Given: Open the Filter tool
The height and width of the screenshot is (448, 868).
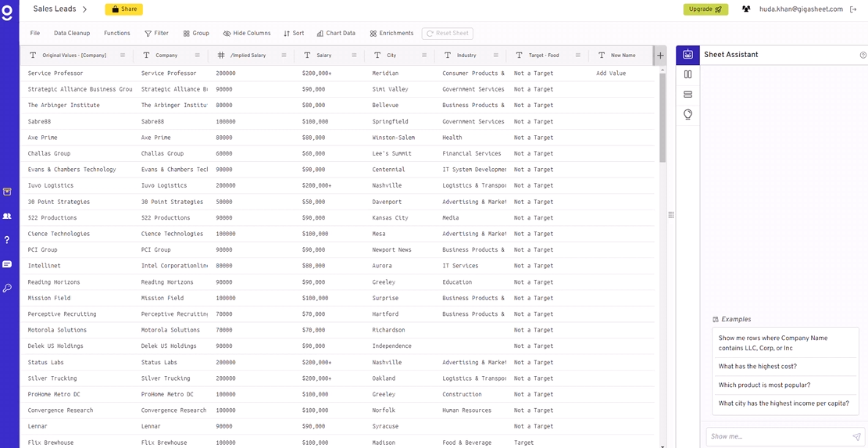Looking at the screenshot, I should click(x=157, y=33).
